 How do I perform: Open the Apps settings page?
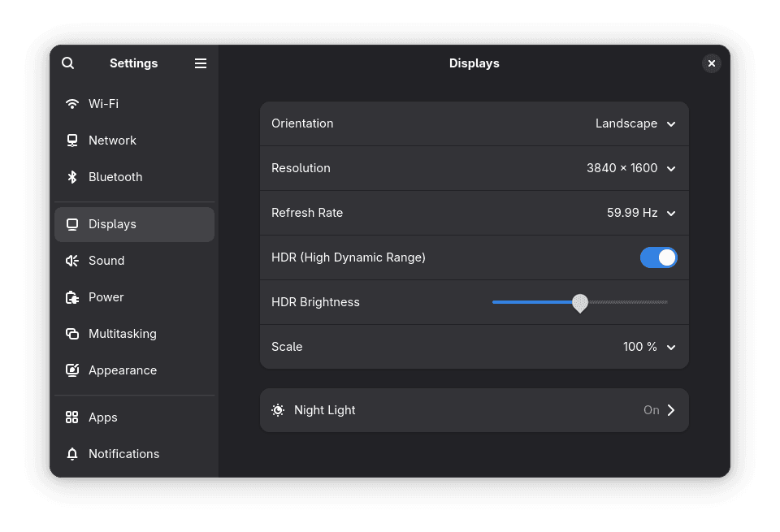click(134, 417)
